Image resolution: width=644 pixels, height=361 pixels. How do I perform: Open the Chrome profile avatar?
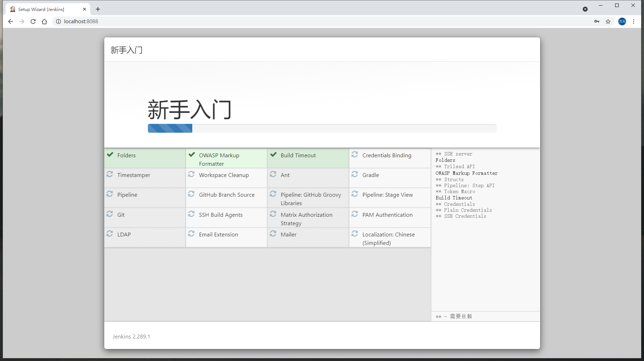click(622, 21)
